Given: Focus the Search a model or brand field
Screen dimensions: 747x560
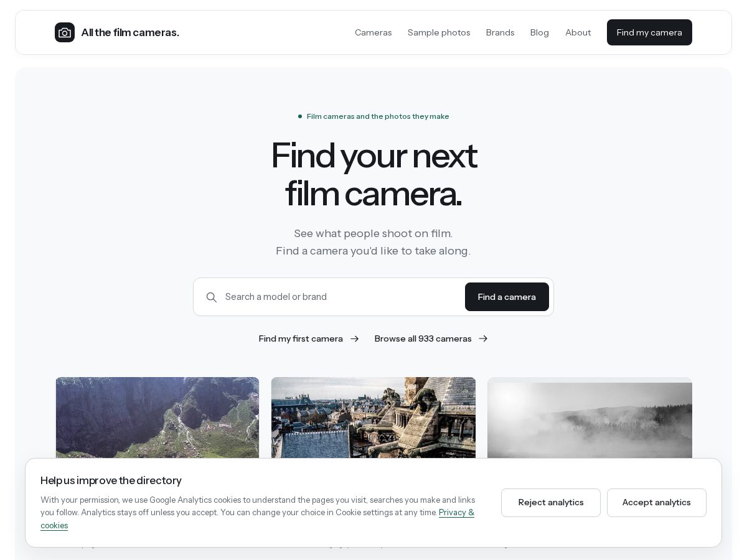Looking at the screenshot, I should pyautogui.click(x=341, y=297).
